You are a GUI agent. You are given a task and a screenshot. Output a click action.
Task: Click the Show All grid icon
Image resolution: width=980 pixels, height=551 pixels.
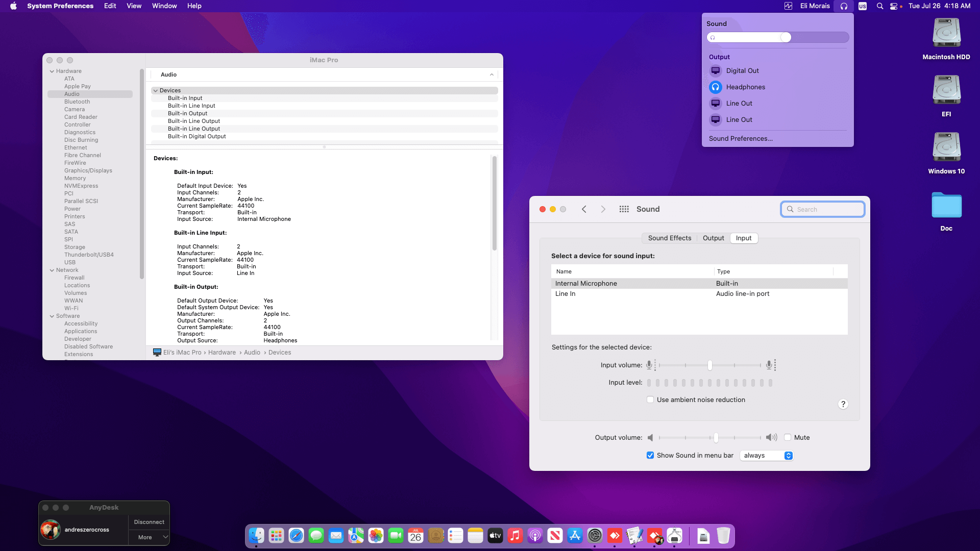[x=624, y=209]
